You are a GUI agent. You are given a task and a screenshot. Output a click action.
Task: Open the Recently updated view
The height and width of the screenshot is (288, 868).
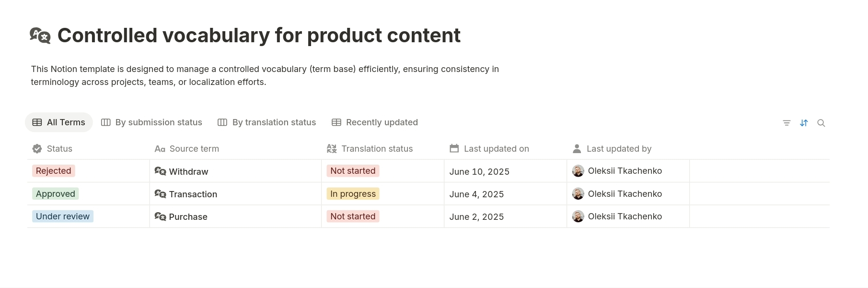click(x=375, y=122)
